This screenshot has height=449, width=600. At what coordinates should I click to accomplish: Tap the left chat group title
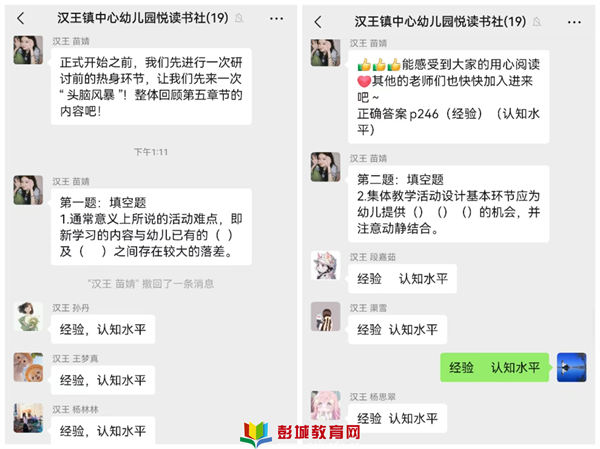tap(143, 18)
